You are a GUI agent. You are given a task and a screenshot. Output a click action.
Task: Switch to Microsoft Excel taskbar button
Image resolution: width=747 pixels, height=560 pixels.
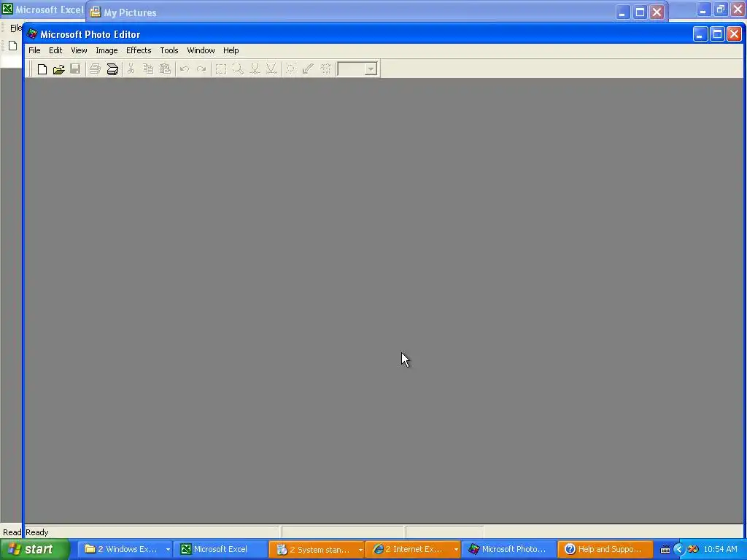(x=220, y=550)
